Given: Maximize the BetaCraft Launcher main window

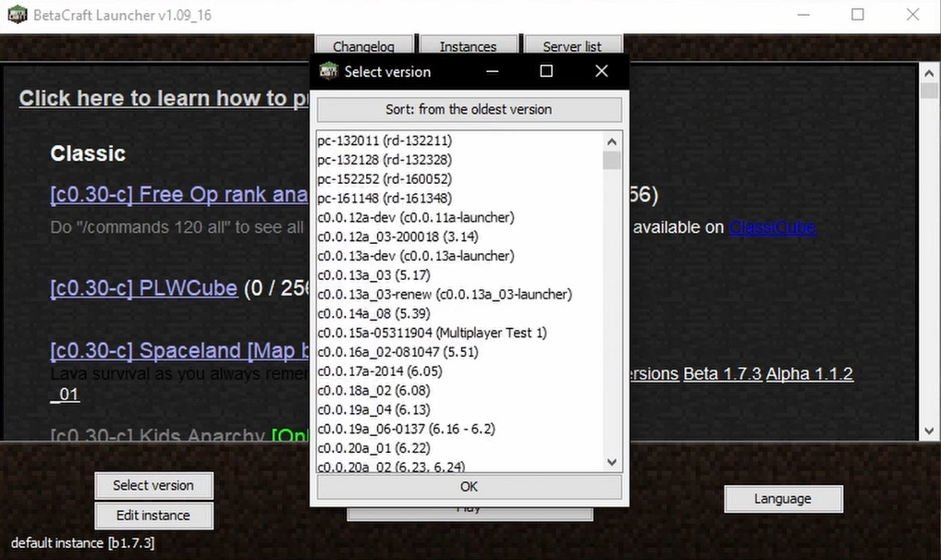Looking at the screenshot, I should 858,15.
